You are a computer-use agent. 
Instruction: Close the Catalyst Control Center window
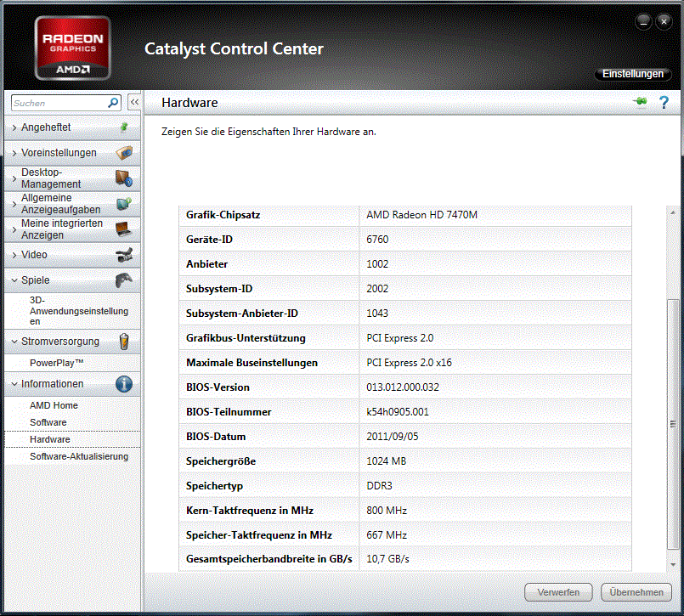tap(664, 21)
